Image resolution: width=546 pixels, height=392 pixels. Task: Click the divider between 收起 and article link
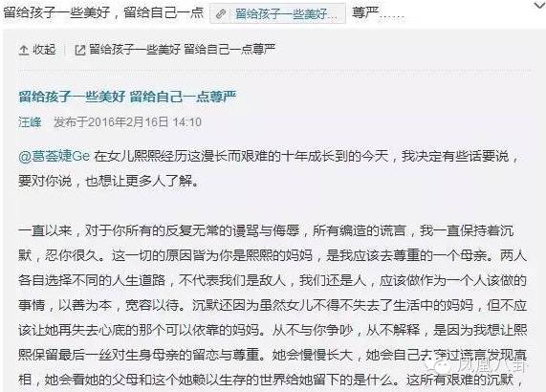(65, 50)
